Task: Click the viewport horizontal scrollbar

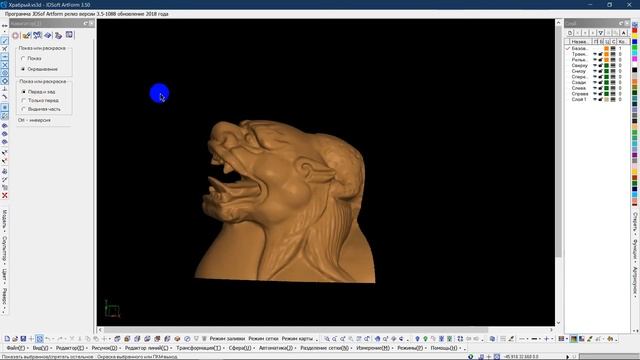Action: click(x=296, y=330)
